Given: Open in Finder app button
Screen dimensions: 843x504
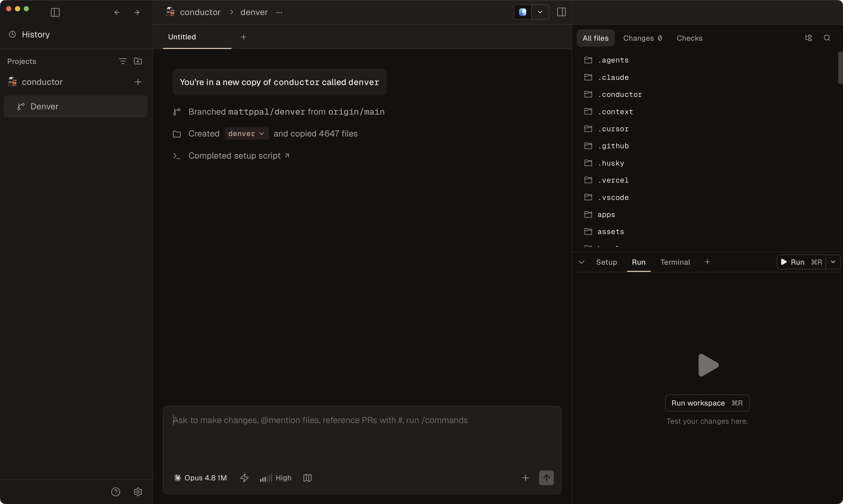Looking at the screenshot, I should coord(522,12).
